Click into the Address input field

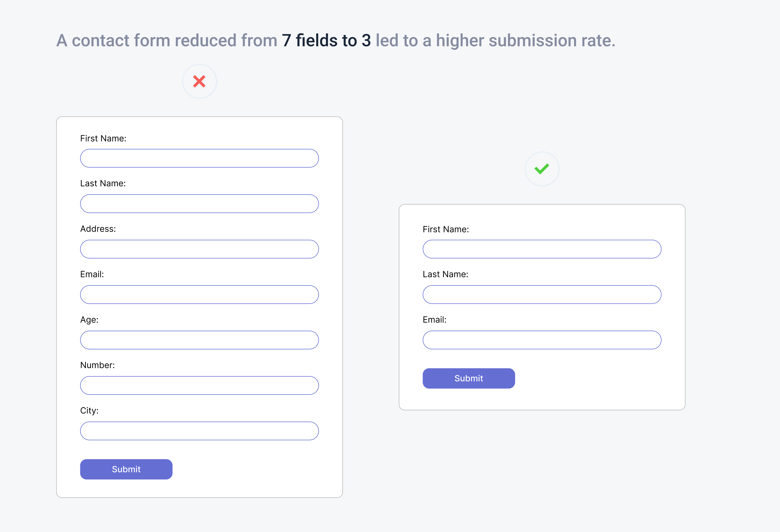click(x=199, y=249)
